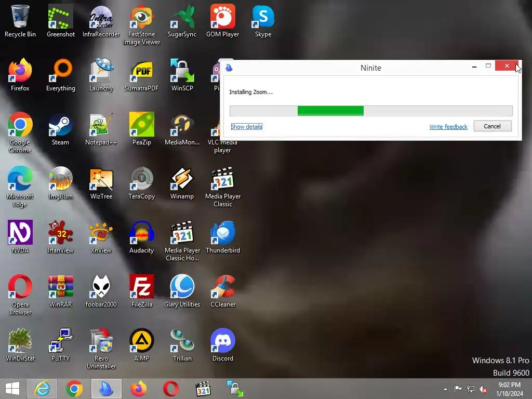The image size is (532, 399).
Task: Select the Firefox desktop shortcut
Action: click(x=20, y=75)
